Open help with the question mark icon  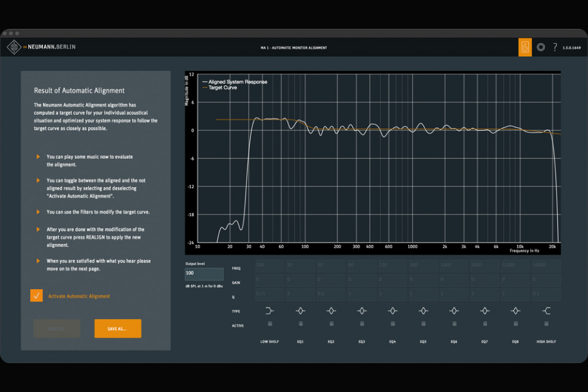click(x=555, y=47)
